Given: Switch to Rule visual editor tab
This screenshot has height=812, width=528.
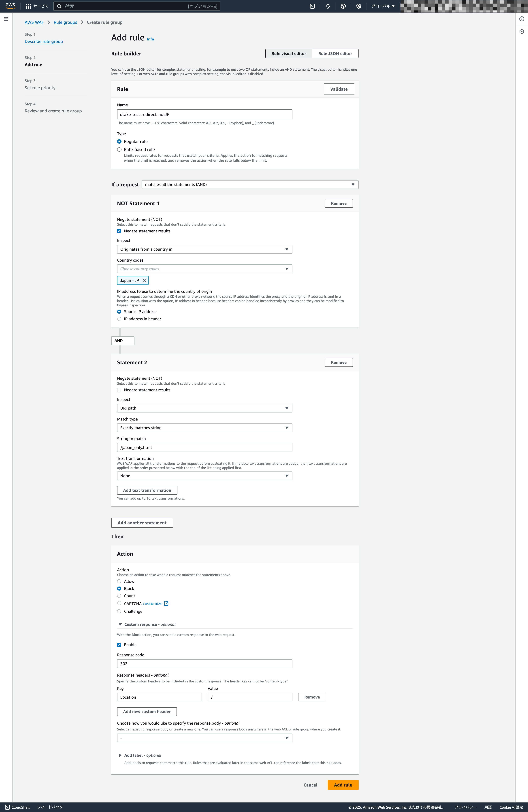Looking at the screenshot, I should (x=289, y=54).
